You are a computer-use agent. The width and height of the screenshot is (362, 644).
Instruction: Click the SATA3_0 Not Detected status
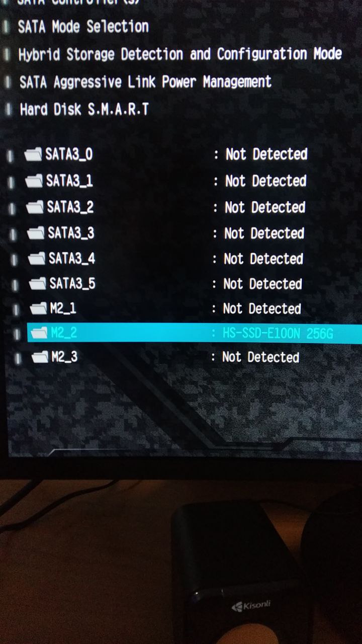[x=266, y=154]
